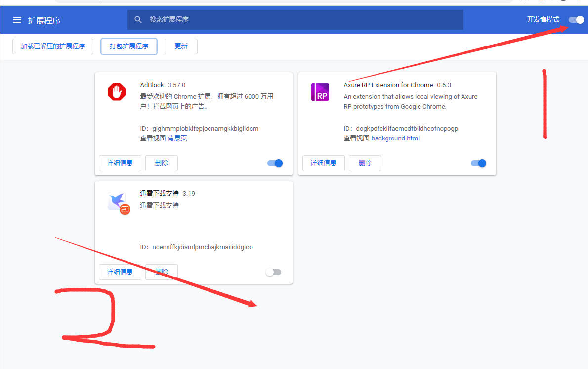Image resolution: width=588 pixels, height=369 pixels.
Task: Open AdBlock 背景页 link
Action: pyautogui.click(x=177, y=138)
